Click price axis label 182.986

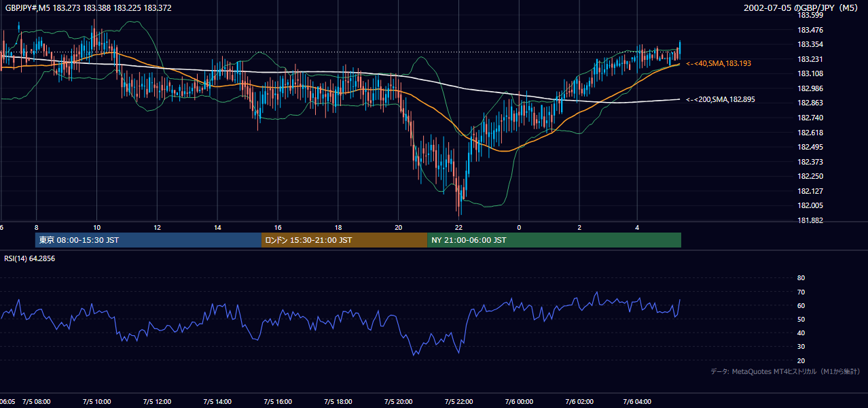pos(810,88)
